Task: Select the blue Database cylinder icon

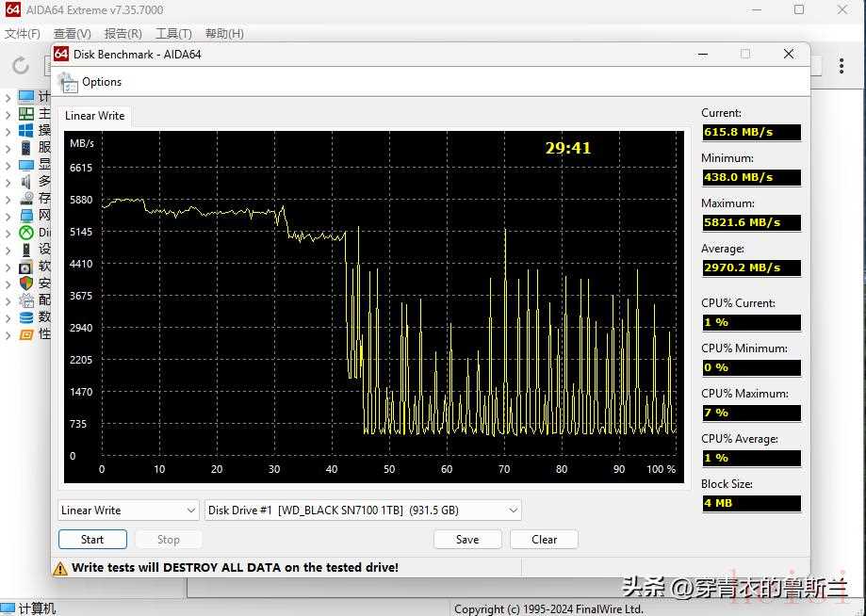Action: tap(26, 317)
